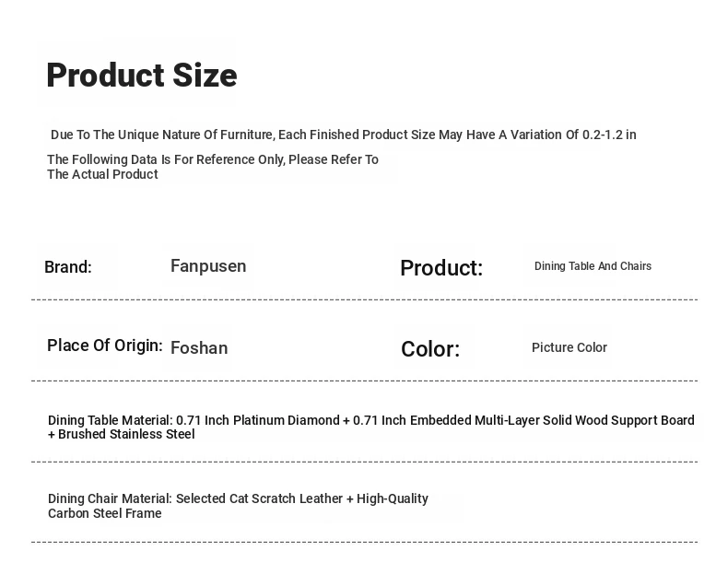Click "+ Brushed Stainless Steel" text
The width and height of the screenshot is (728, 586).
point(122,434)
